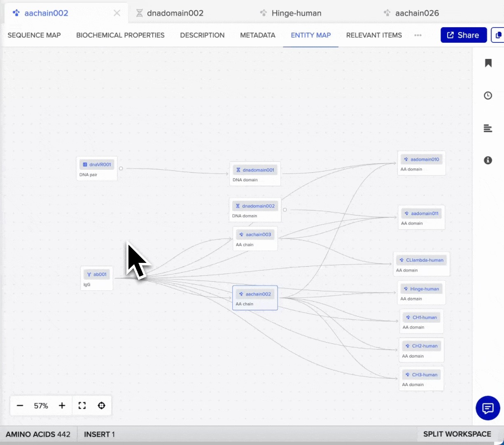Click the bookmark icon in right sidebar
504x445 pixels.
[x=488, y=63]
